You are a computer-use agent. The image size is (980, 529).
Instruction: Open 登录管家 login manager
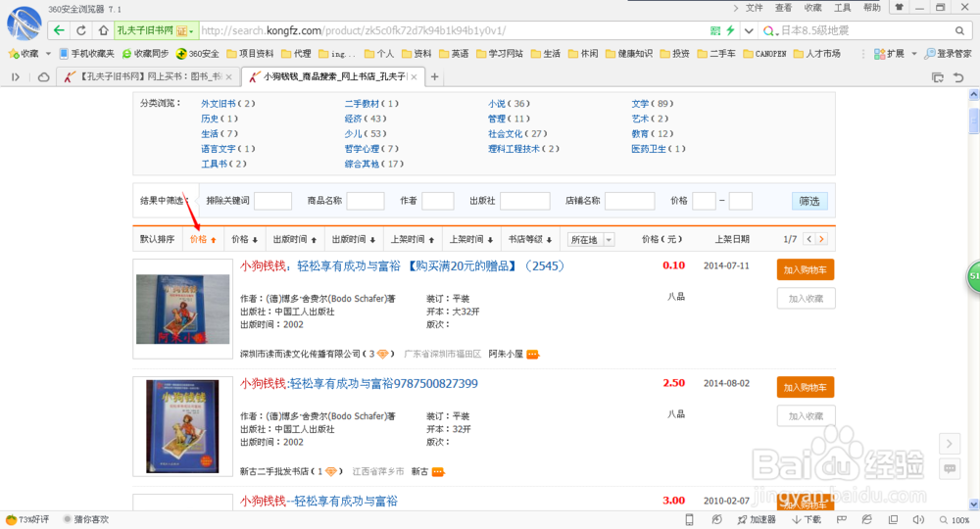pos(948,54)
